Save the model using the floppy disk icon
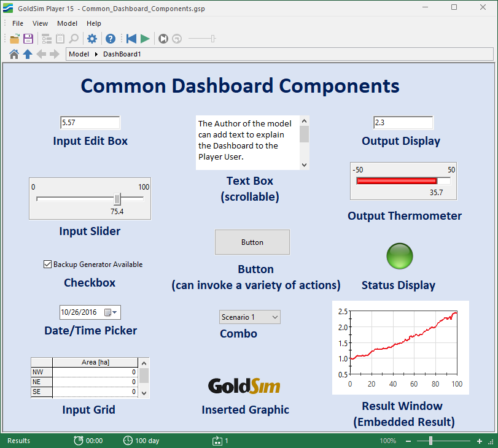 coord(28,39)
